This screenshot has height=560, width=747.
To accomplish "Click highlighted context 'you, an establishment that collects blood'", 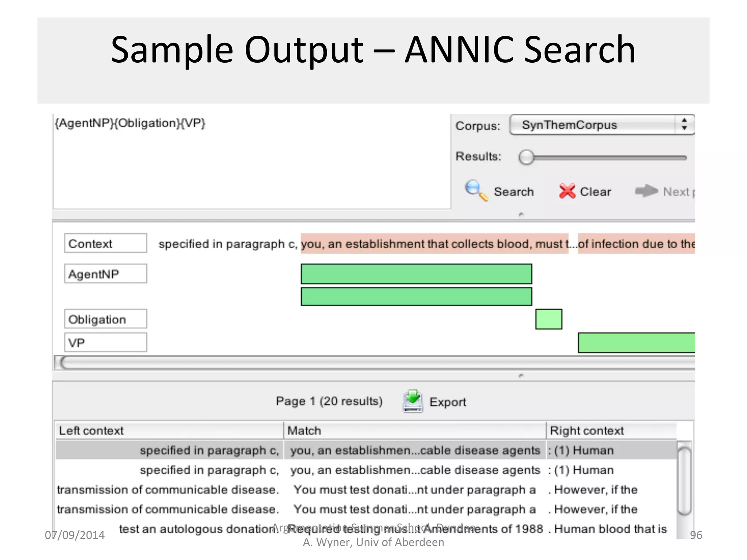I will click(416, 244).
